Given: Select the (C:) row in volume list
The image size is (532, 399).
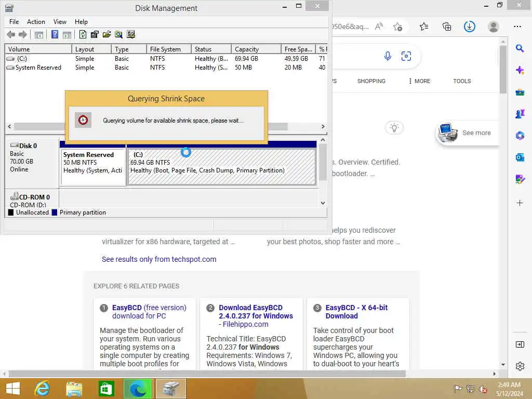Looking at the screenshot, I should (166, 59).
